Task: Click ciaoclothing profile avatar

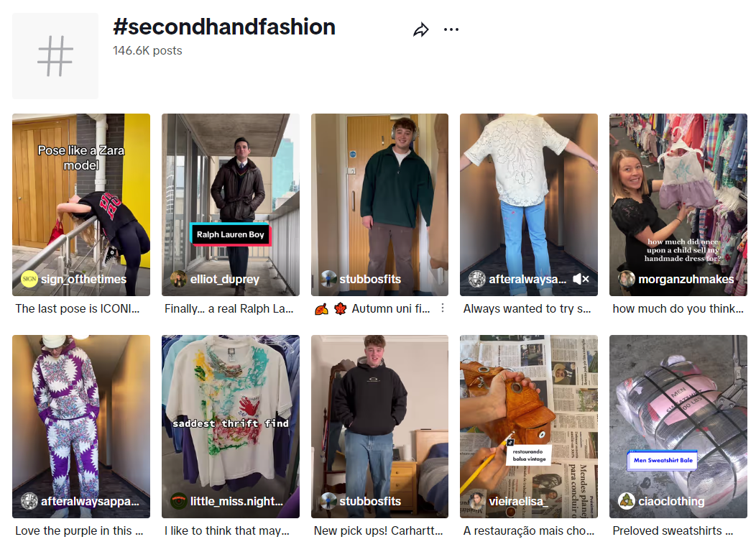Action: point(627,501)
